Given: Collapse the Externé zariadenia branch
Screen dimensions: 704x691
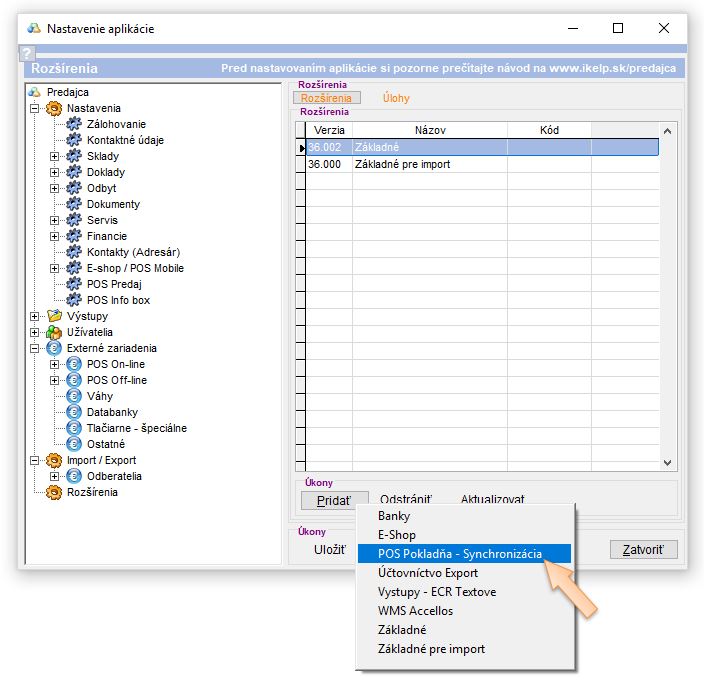Looking at the screenshot, I should 35,348.
